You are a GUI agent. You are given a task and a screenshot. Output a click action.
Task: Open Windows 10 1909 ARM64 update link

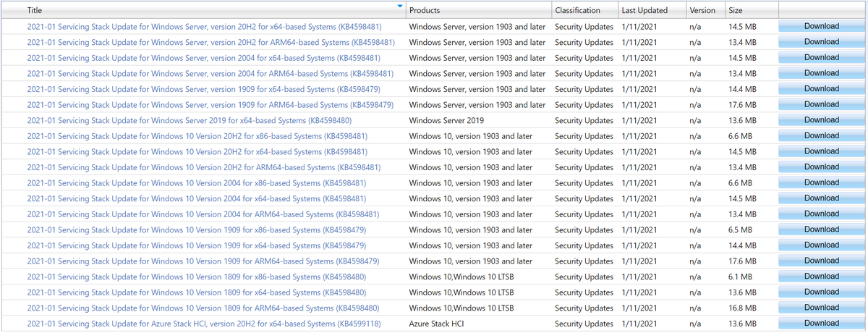[x=203, y=261]
